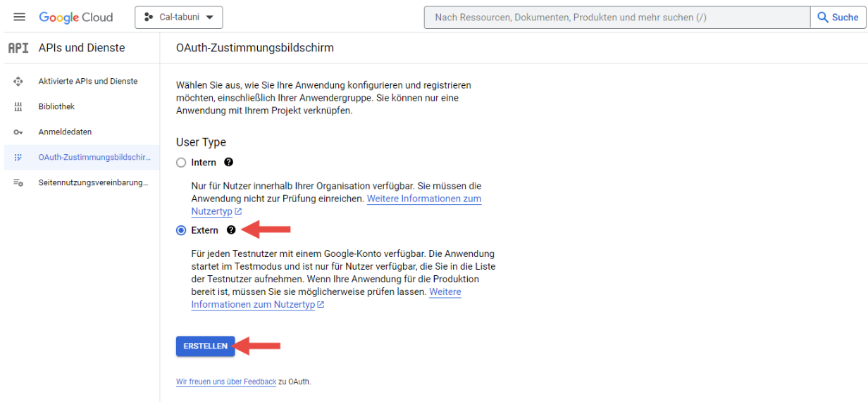Screen dimensions: 868x402
Task: Click the Anmeldedaten key icon
Action: (x=18, y=132)
